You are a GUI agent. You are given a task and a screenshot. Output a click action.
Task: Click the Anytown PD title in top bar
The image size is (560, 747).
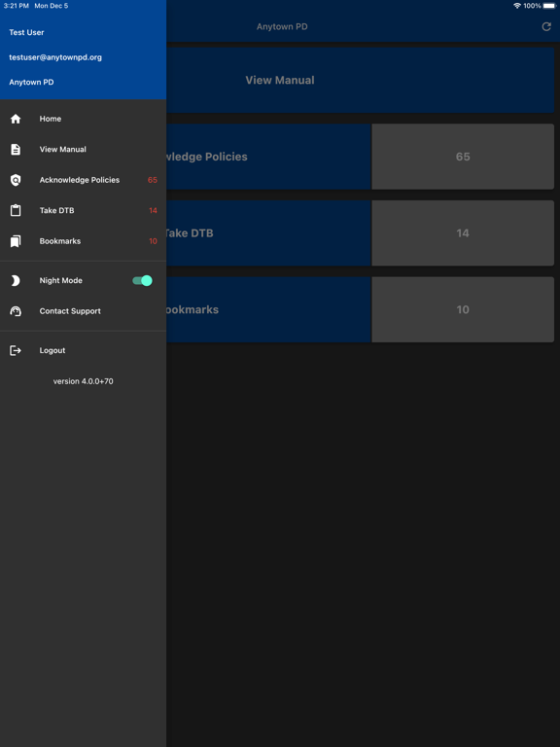(x=282, y=26)
